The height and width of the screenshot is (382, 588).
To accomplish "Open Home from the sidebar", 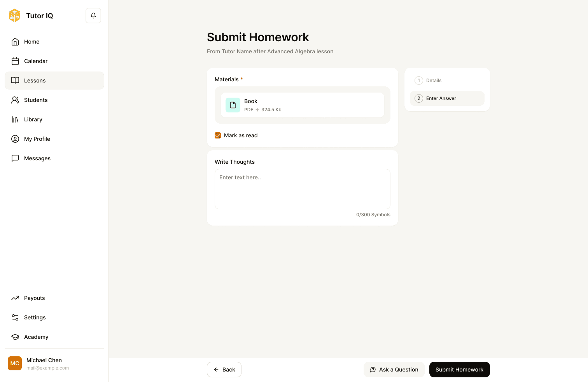I will point(54,42).
